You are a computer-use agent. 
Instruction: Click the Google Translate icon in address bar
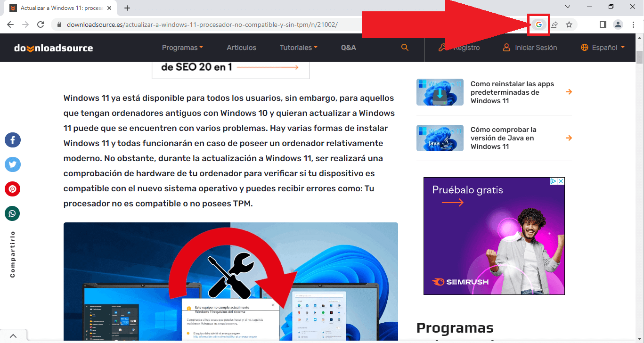(539, 24)
